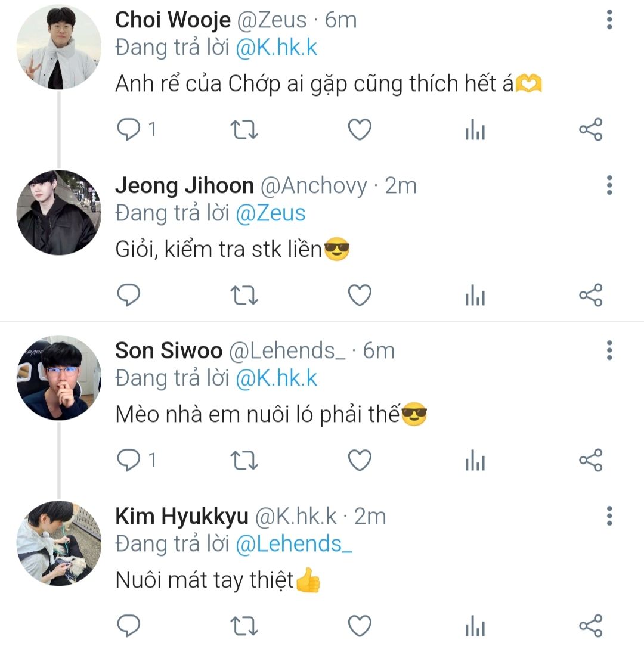Share Kim Hyukkyu's reply
Viewport: 644px width, 646px height.
point(591,626)
